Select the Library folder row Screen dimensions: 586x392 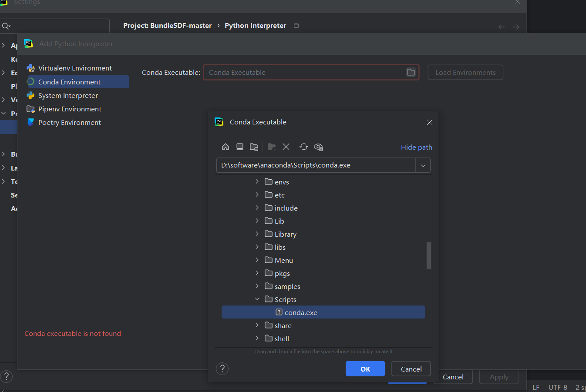(323, 234)
